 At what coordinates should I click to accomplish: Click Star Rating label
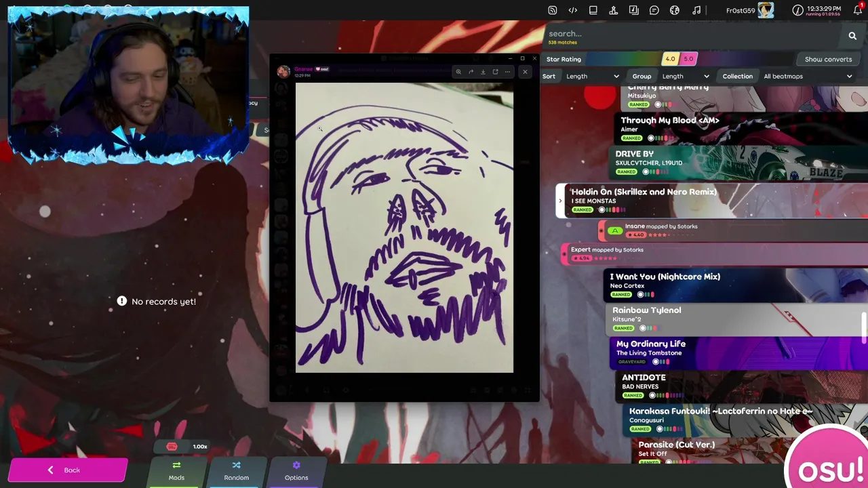[x=564, y=59]
